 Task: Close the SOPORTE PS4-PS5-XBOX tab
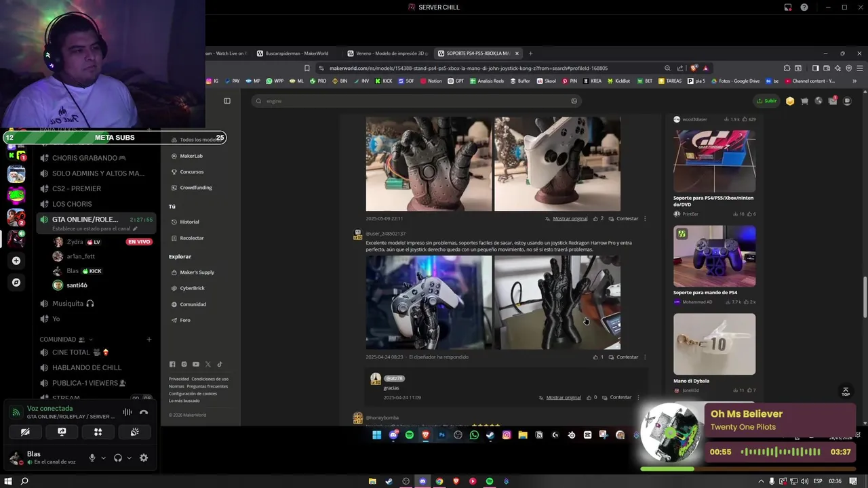[517, 54]
